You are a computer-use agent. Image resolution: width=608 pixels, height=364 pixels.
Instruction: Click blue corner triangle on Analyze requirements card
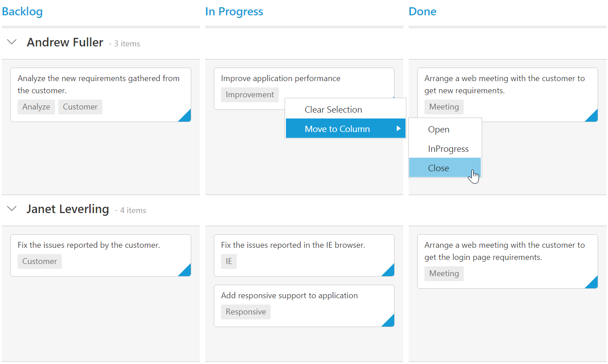click(186, 117)
